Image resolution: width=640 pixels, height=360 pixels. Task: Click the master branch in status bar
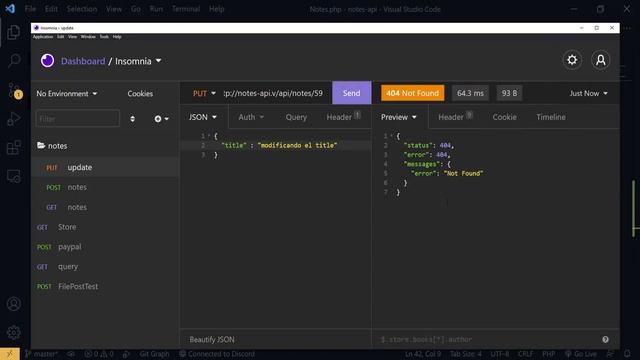pyautogui.click(x=41, y=354)
